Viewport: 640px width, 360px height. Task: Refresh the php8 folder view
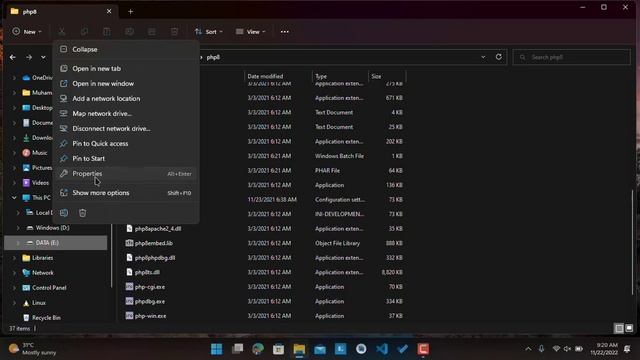[498, 57]
